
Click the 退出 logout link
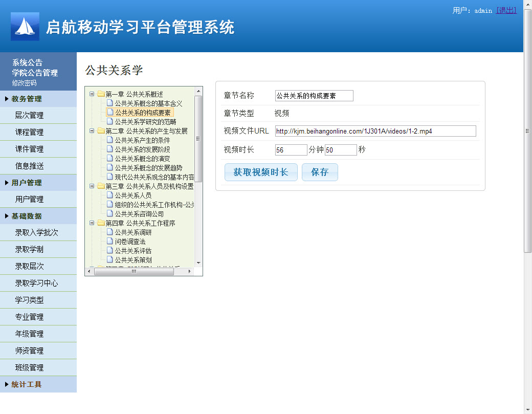click(x=506, y=10)
